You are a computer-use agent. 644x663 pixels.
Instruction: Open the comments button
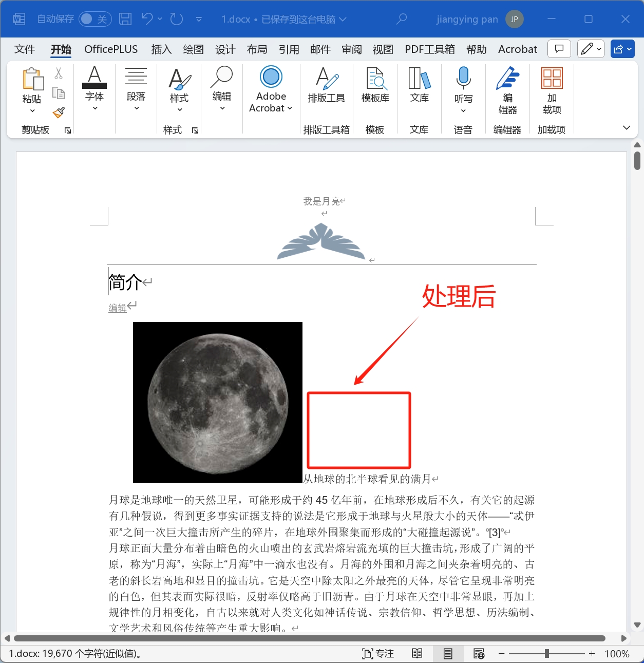click(x=559, y=49)
